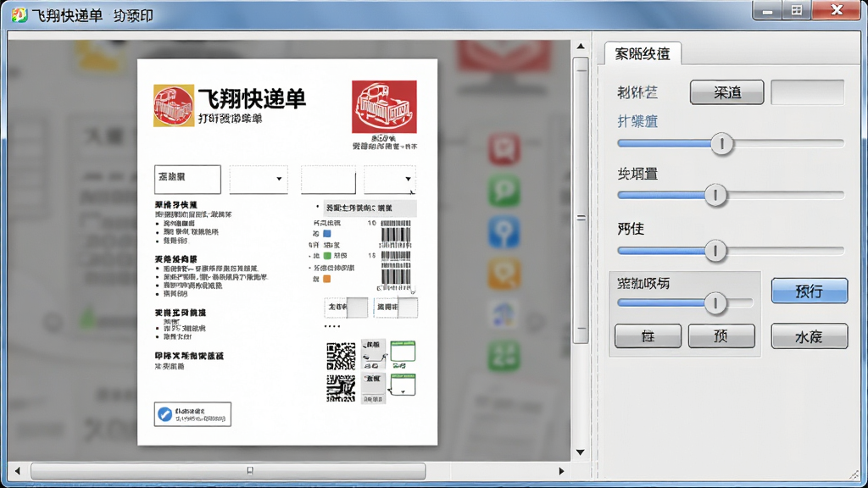Click the lower QR code on the page
Image resolution: width=868 pixels, height=488 pixels.
341,388
